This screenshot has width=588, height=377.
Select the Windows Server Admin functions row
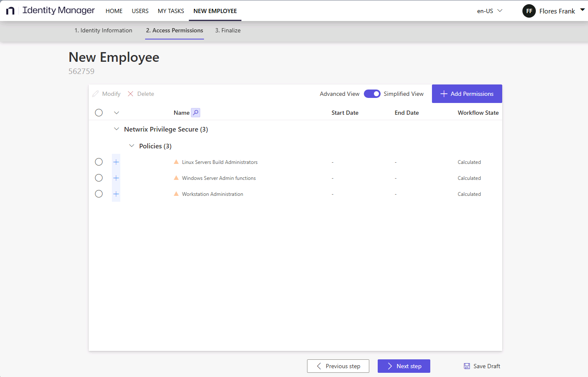coord(99,178)
